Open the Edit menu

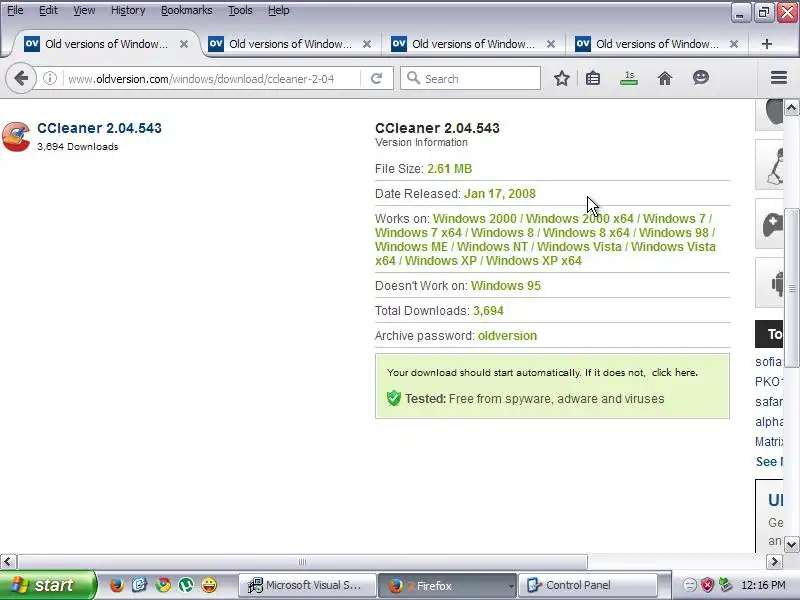pyautogui.click(x=48, y=10)
